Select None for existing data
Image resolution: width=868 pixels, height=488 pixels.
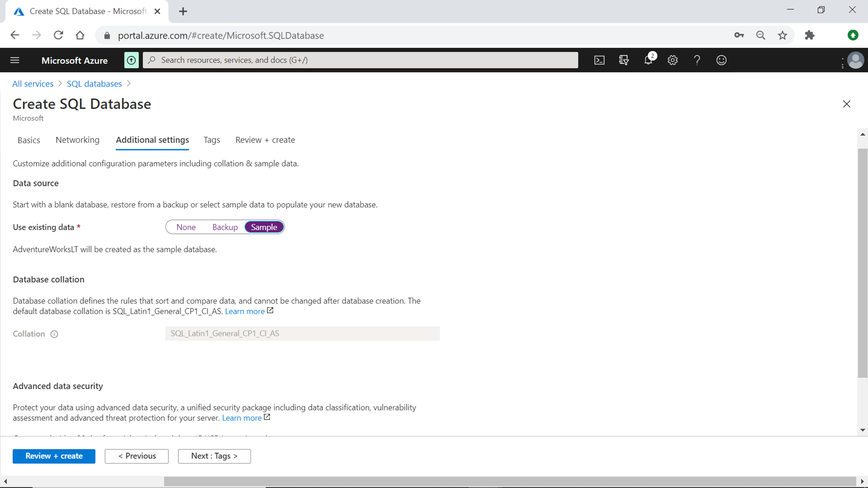[x=186, y=227]
